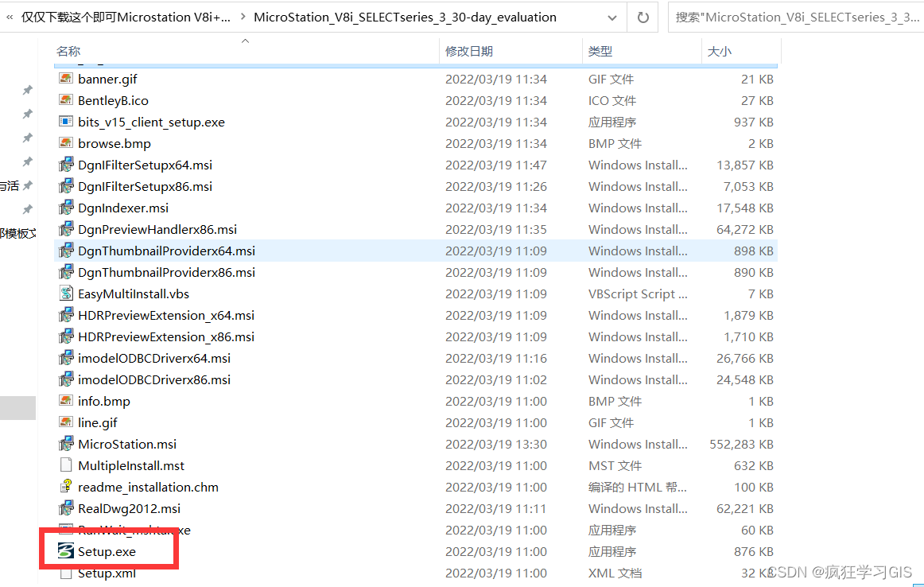This screenshot has height=587, width=924.
Task: Click the 2022/03/19 13:30 modified date
Action: 496,445
